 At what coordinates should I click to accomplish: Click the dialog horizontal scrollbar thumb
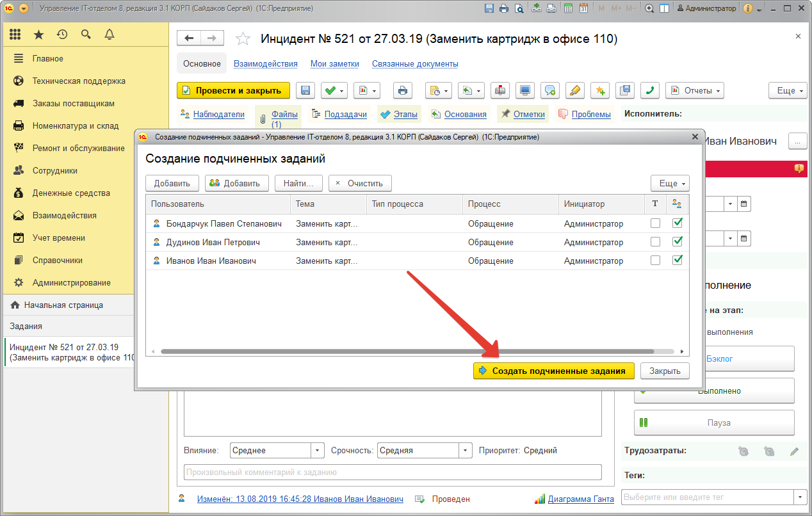407,351
